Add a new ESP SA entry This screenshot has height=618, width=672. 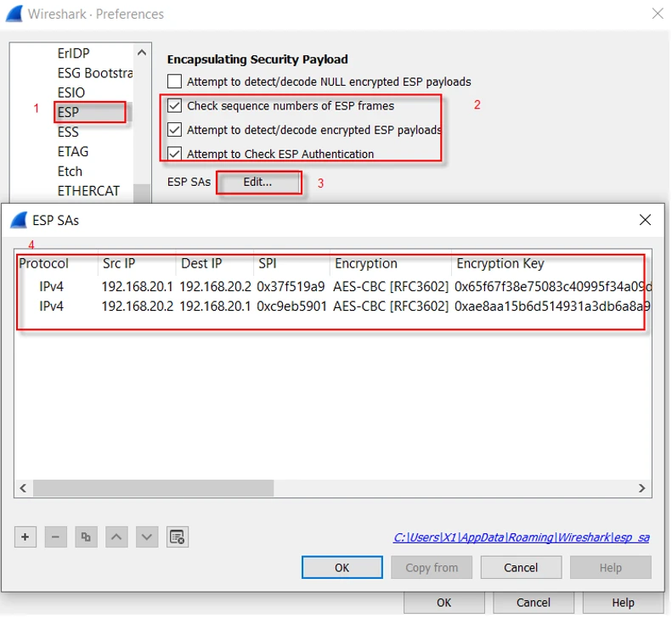(x=25, y=537)
